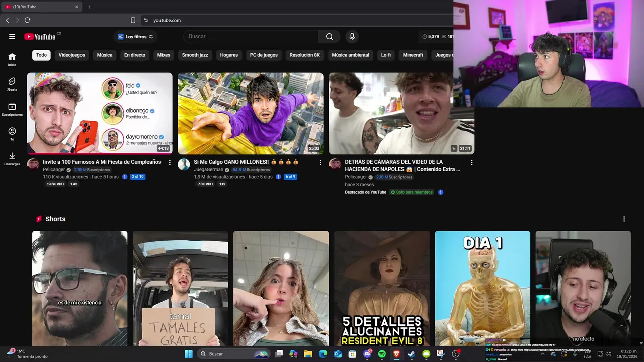Viewport: 644px width, 362px height.
Task: Click the YouTube search field
Action: coord(251,36)
